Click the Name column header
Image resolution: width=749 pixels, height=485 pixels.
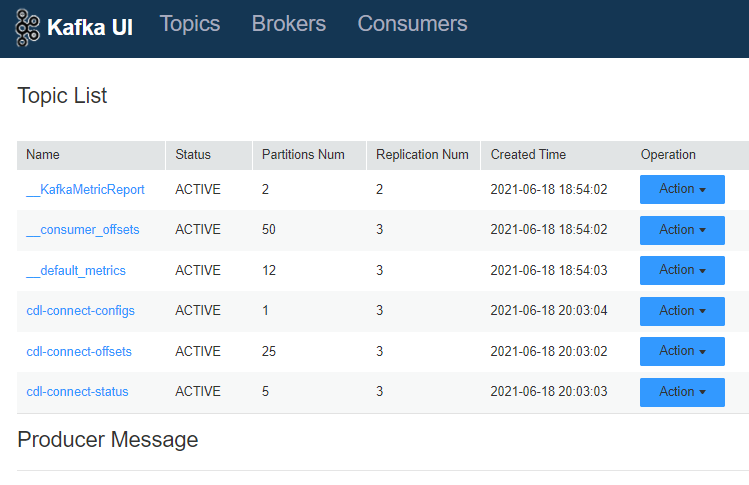(43, 155)
